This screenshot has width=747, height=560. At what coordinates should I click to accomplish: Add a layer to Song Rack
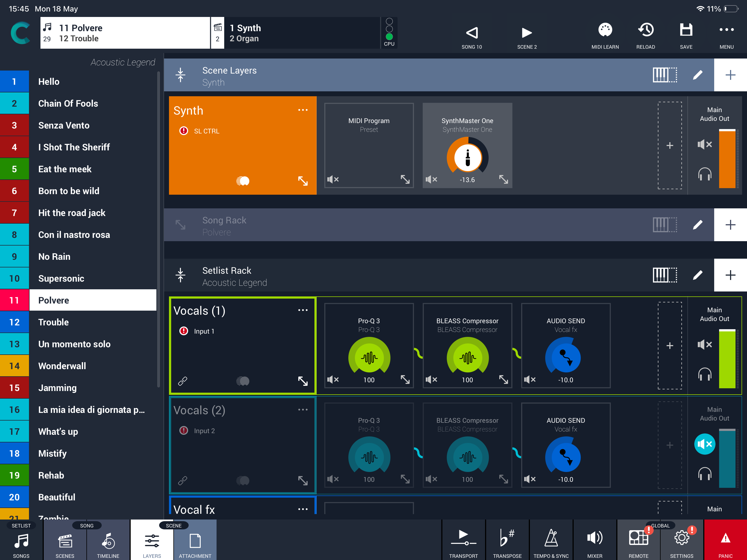coord(730,224)
